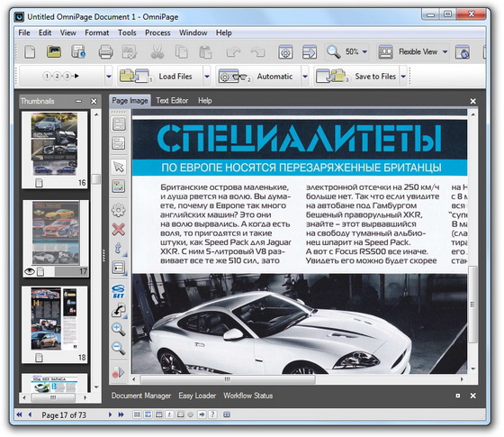Click the Load/Open files icon
Image resolution: width=504 pixels, height=437 pixels.
[x=54, y=51]
